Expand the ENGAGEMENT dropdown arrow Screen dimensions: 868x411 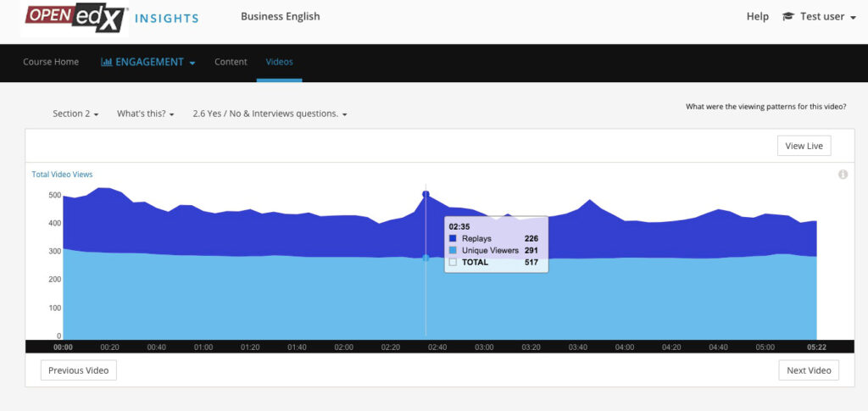pyautogui.click(x=192, y=63)
